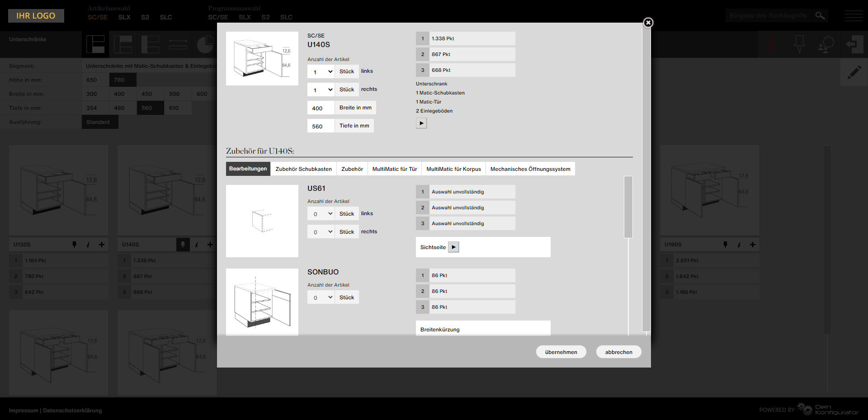Click the Sichtseite arrow button
Screen dimensions: 868x420
[453, 247]
